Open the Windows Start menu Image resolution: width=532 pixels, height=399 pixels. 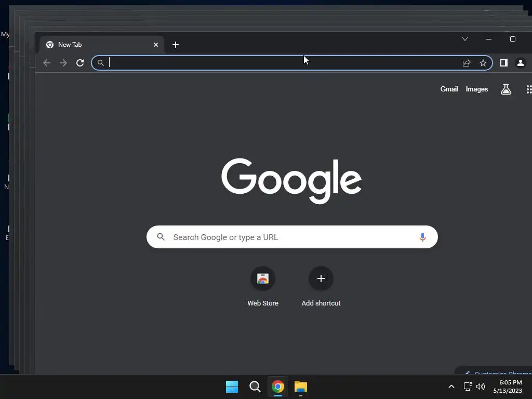coord(232,387)
